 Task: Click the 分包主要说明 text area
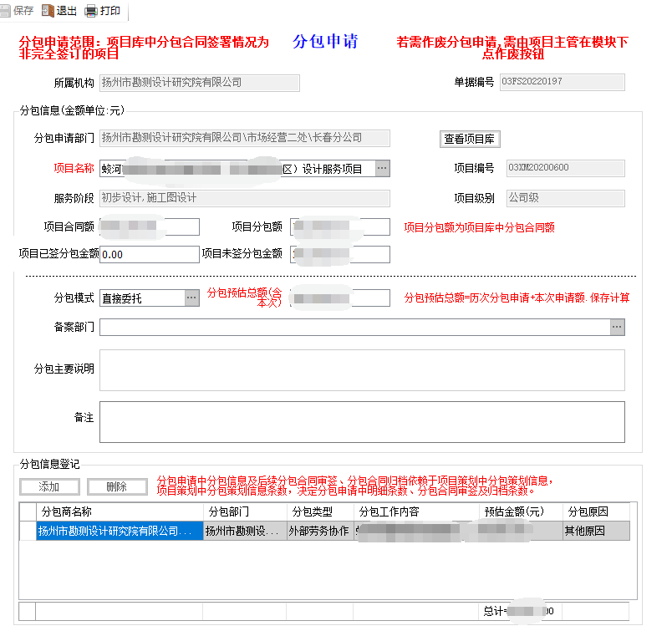pyautogui.click(x=361, y=369)
